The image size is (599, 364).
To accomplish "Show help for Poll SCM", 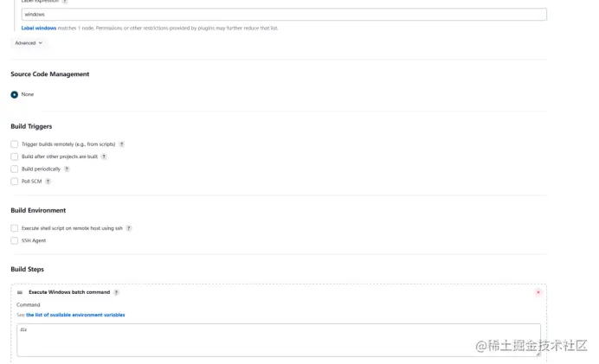I will [x=48, y=182].
